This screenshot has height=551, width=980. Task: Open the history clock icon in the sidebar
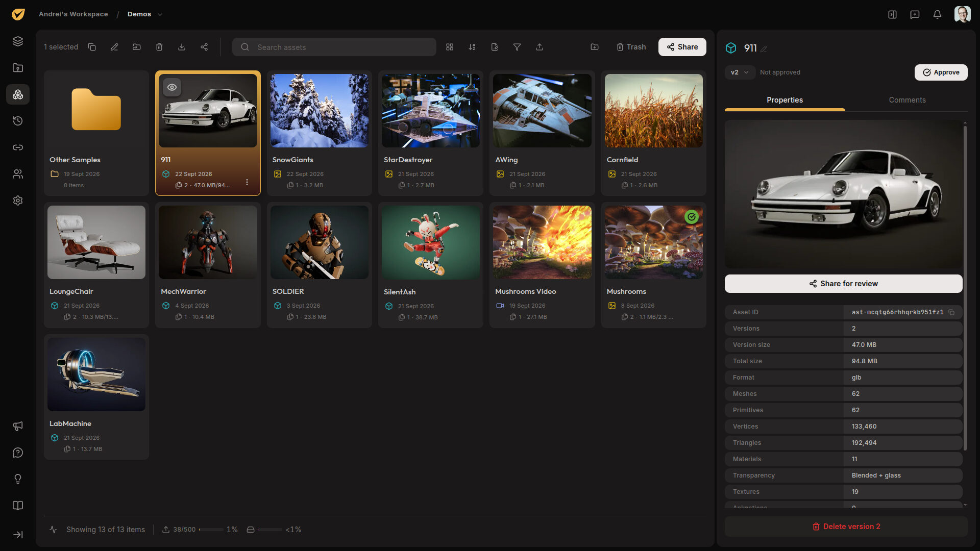(18, 121)
